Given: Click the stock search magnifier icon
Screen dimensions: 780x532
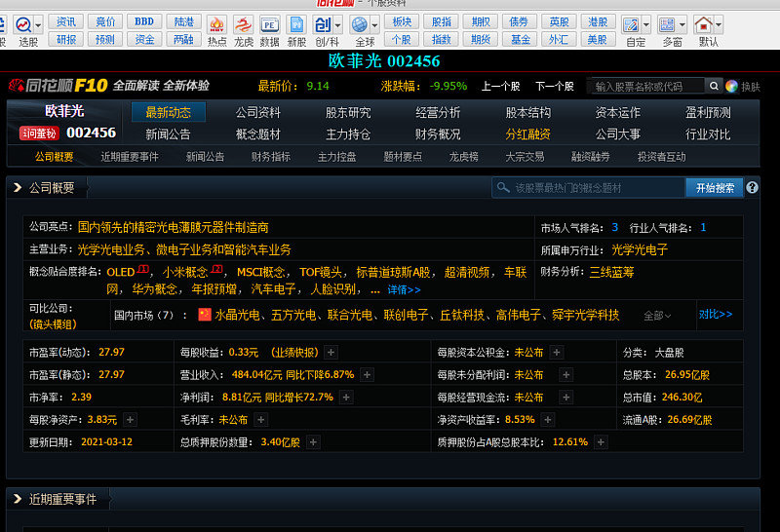Looking at the screenshot, I should coord(714,86).
